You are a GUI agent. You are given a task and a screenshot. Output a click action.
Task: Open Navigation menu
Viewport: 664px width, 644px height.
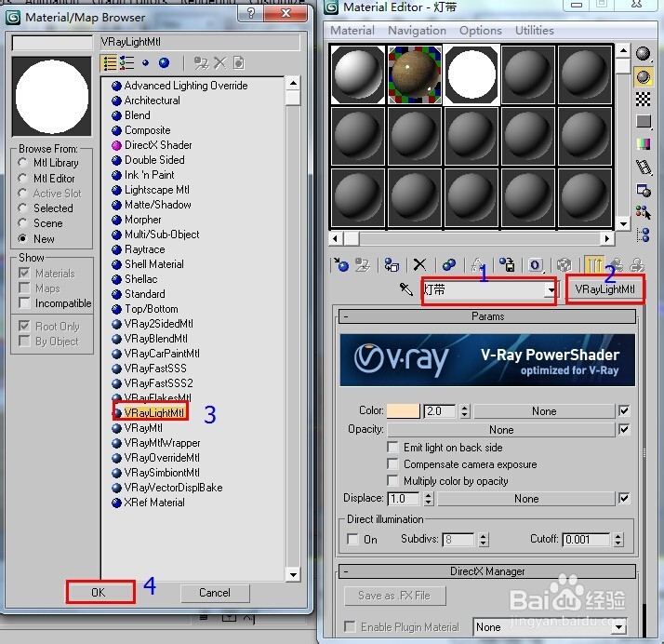point(418,31)
